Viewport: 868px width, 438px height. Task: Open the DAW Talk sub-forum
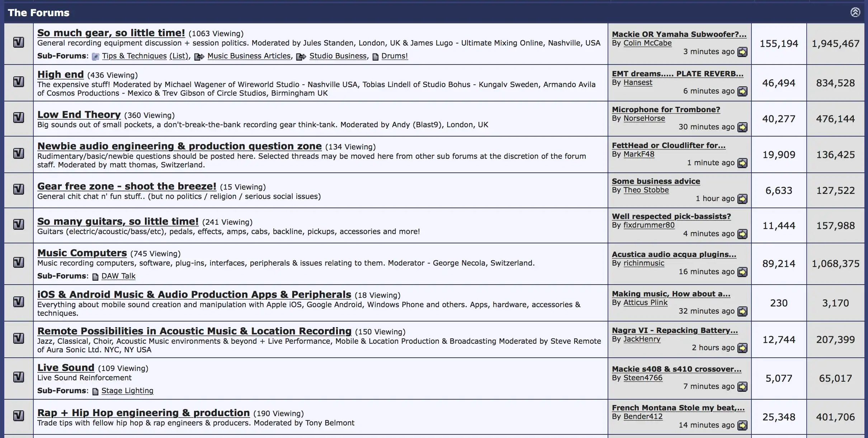click(x=118, y=276)
